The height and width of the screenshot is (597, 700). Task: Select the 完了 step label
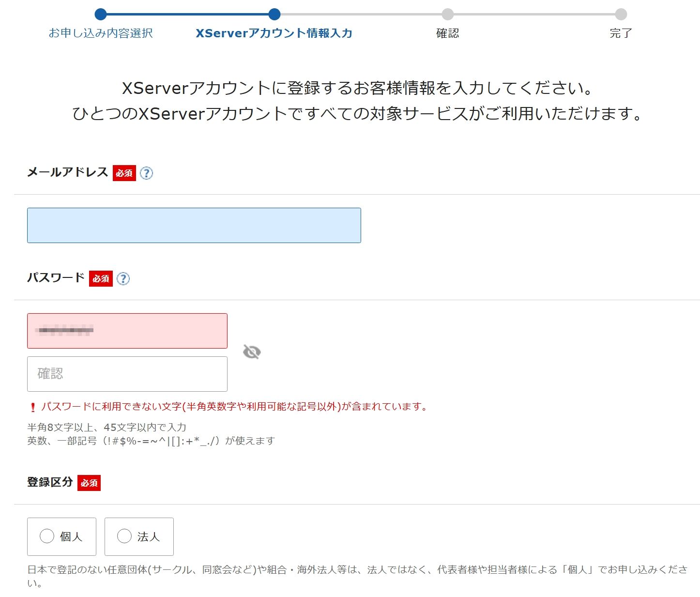621,33
